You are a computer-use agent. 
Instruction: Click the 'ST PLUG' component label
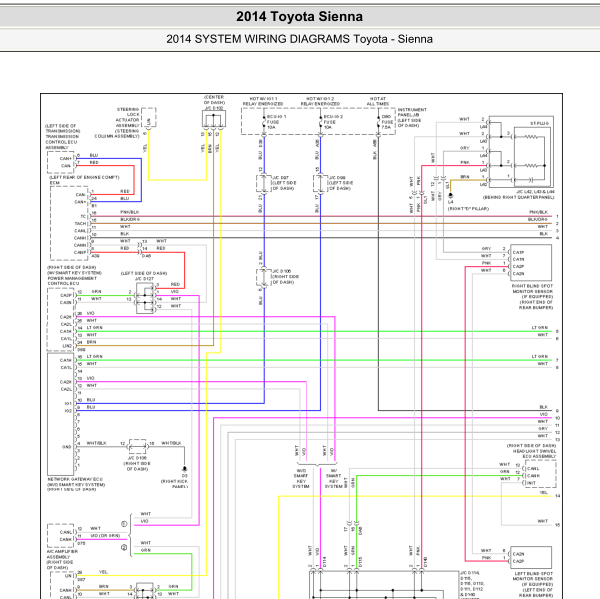[x=540, y=124]
